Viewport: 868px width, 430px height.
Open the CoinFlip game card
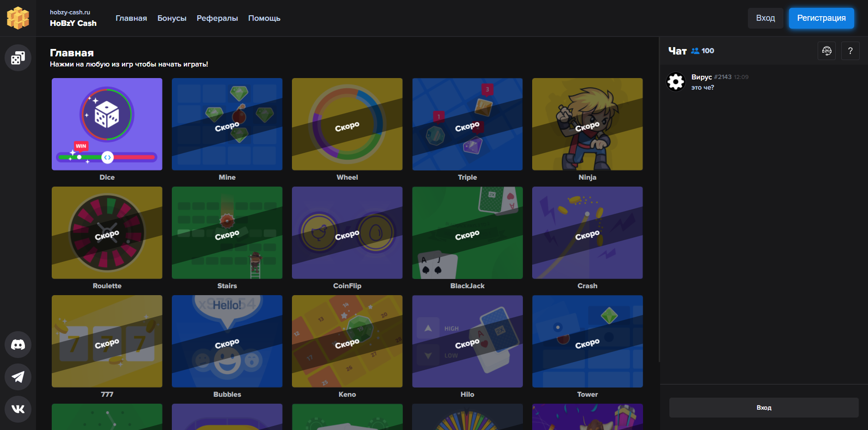point(347,233)
